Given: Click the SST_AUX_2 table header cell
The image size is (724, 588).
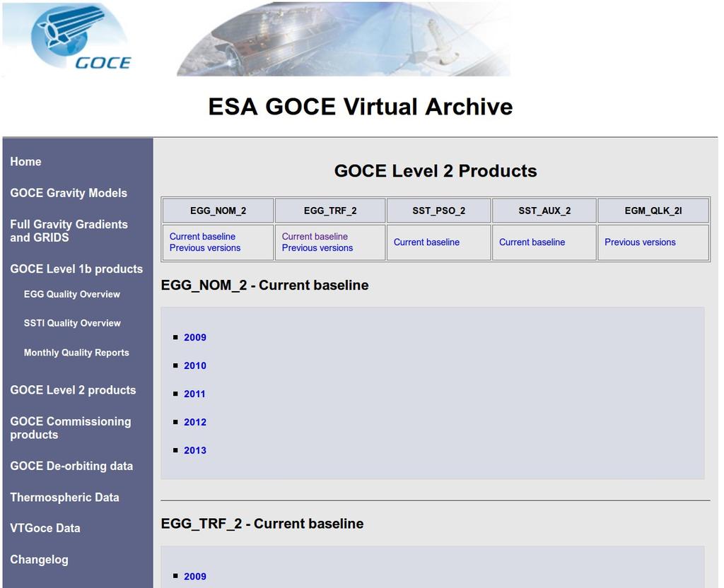Looking at the screenshot, I should 544,211.
